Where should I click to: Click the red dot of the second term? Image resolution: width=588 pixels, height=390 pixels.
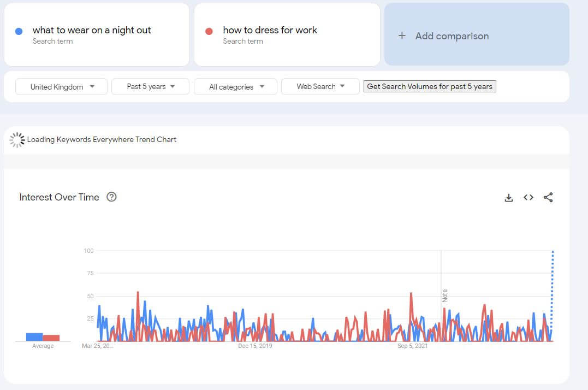point(209,31)
